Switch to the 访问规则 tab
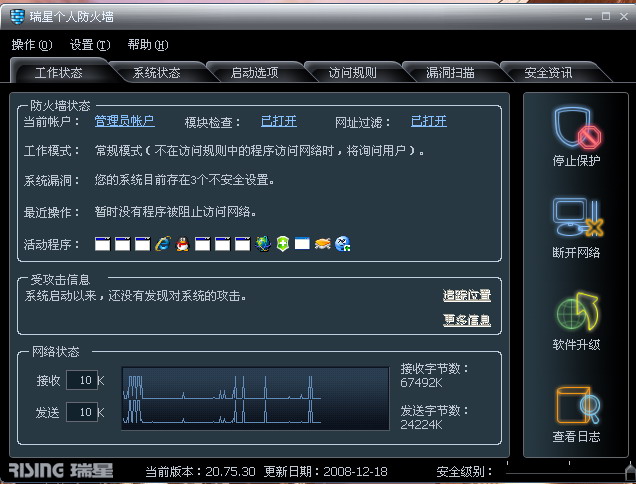636x484 pixels. 352,73
